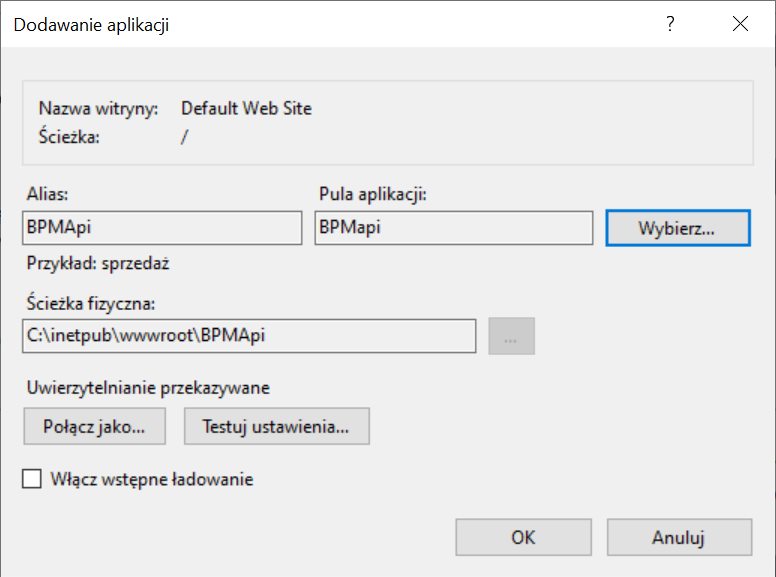Viewport: 776px width, 577px height.
Task: Open help with the question mark icon
Action: pos(670,24)
